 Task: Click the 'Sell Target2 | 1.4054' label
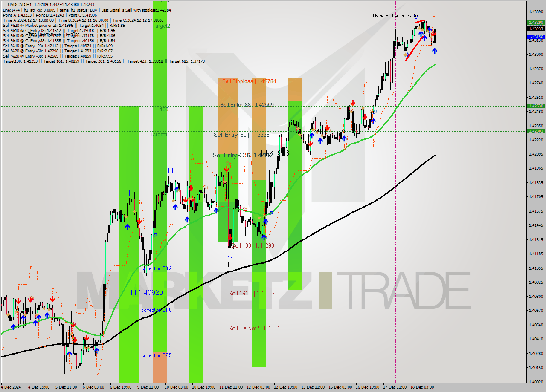click(x=254, y=328)
